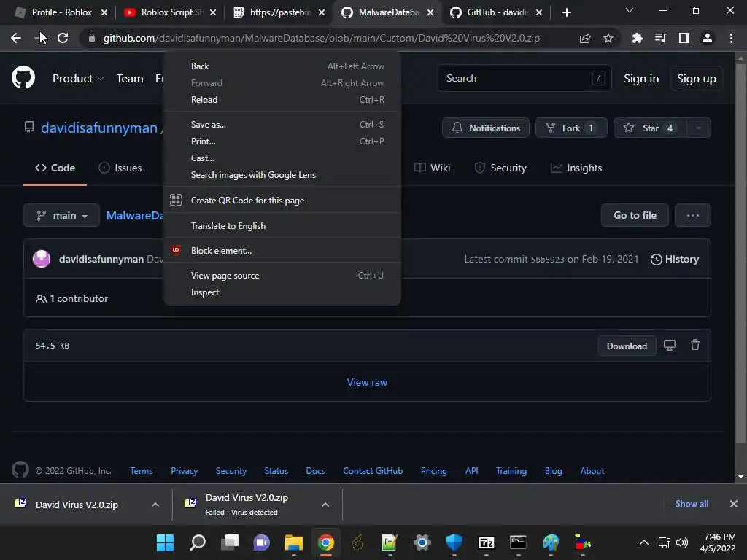This screenshot has width=747, height=560.
Task: Click the Chrome icon on the taskbar
Action: [326, 542]
